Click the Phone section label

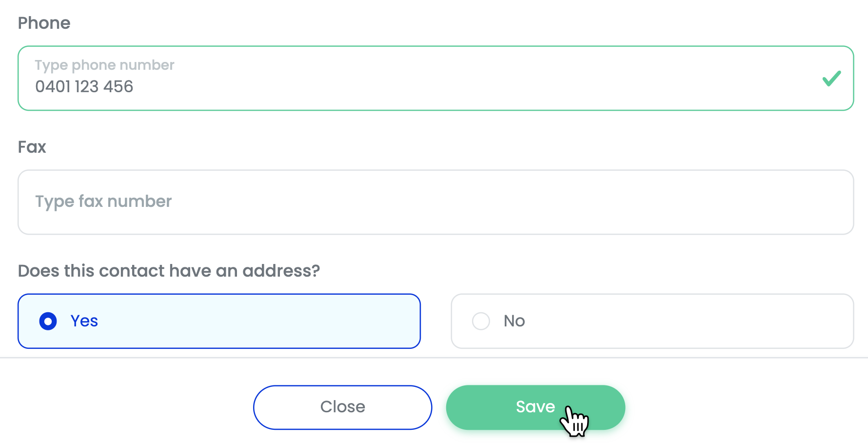(x=44, y=22)
